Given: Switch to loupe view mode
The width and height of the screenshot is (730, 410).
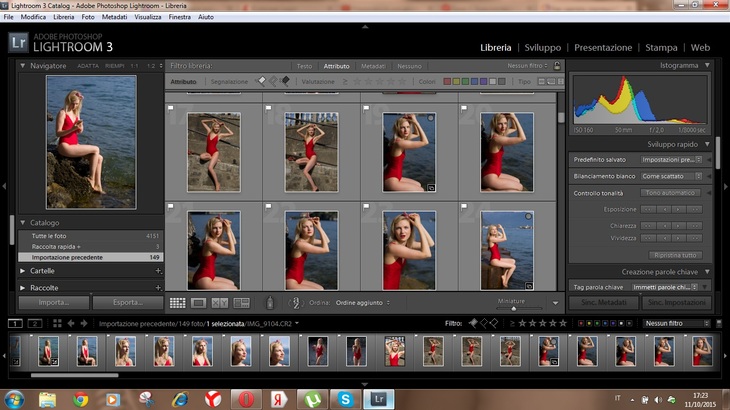Looking at the screenshot, I should pyautogui.click(x=198, y=303).
